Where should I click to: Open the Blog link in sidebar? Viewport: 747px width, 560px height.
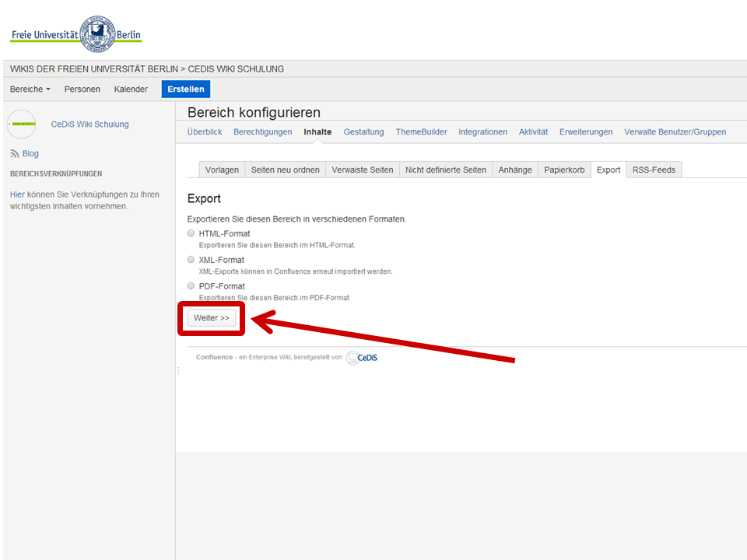pyautogui.click(x=30, y=154)
